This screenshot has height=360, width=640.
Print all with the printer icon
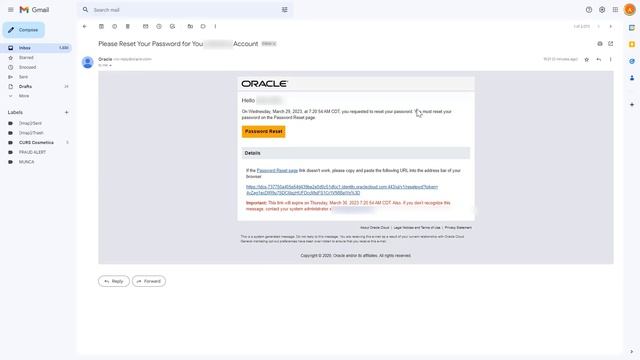click(600, 44)
